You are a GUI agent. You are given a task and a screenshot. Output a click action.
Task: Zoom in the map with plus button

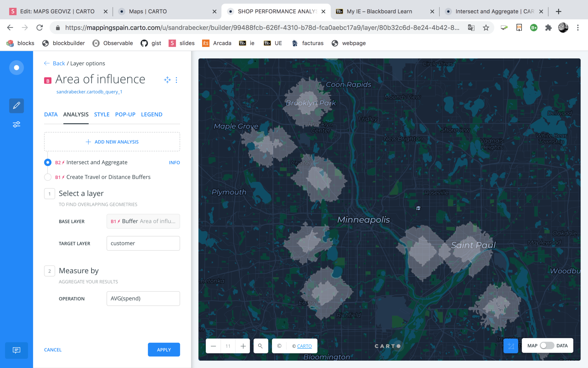(243, 346)
